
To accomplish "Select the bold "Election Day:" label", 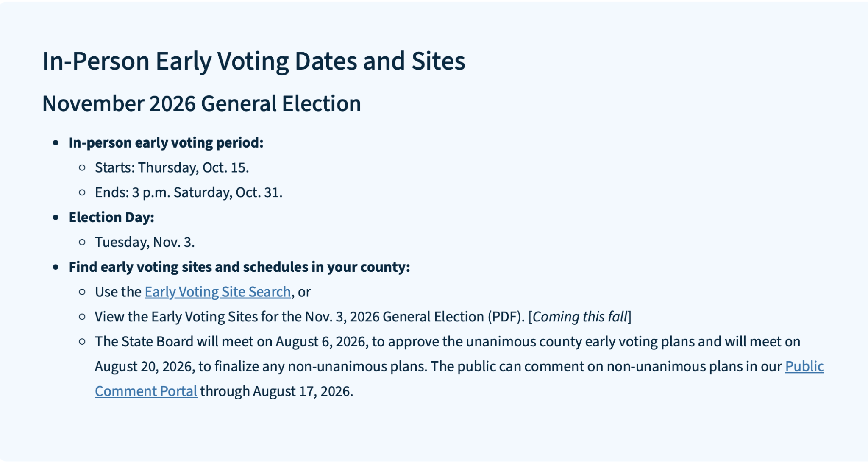I will point(111,217).
